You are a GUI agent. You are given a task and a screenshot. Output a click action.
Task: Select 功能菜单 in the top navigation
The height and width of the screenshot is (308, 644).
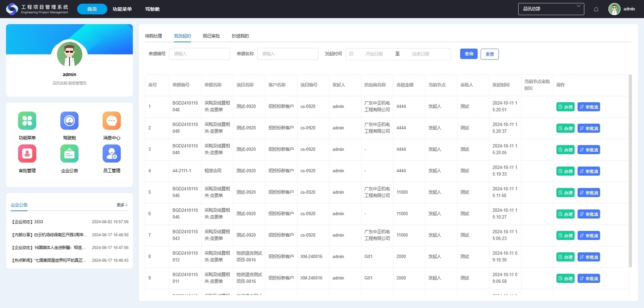pyautogui.click(x=122, y=9)
